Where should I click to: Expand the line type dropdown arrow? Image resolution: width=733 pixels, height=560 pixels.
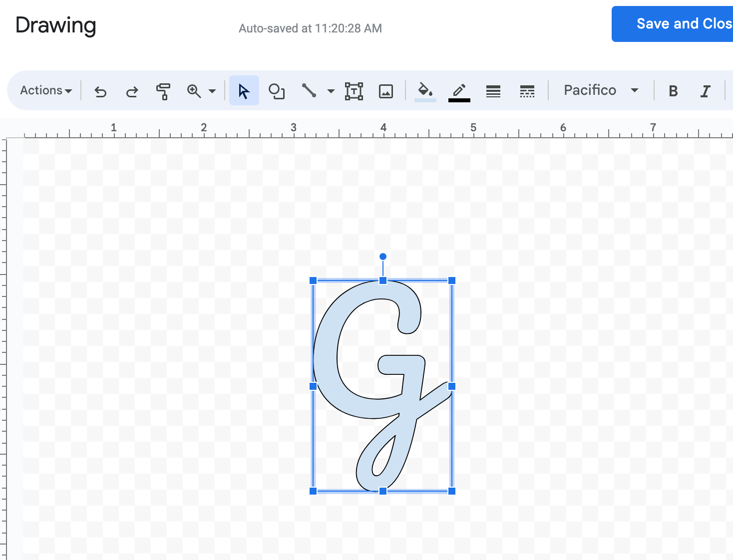[x=331, y=91]
